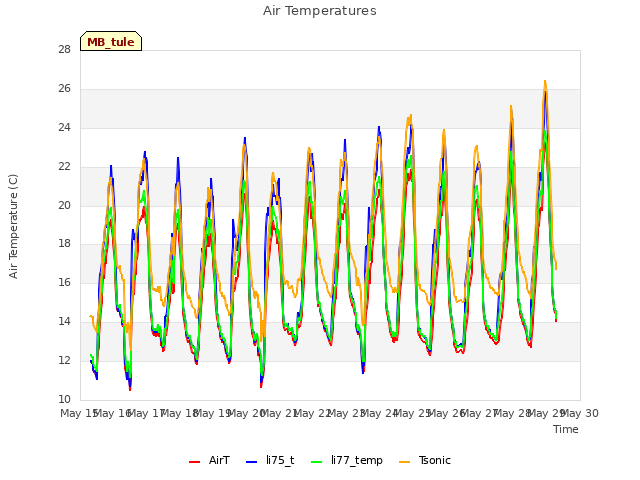Image resolution: width=640 pixels, height=480 pixels.
Task: Click the 22 y-axis tick label
Action: click(x=64, y=167)
